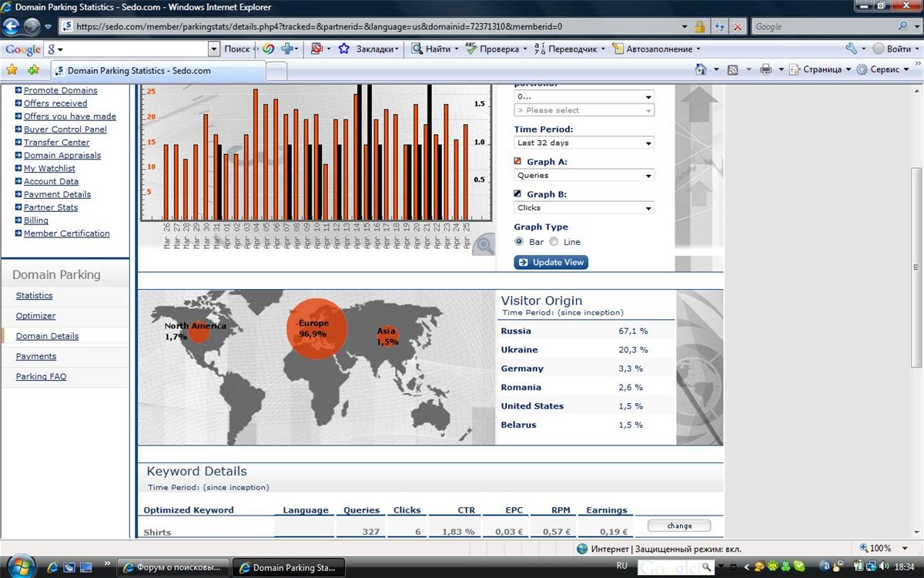
Task: Click the address bar Refresh icon
Action: tap(720, 26)
